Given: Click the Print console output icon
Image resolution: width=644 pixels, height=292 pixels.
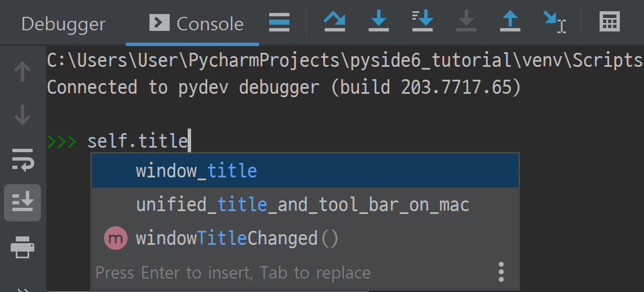Looking at the screenshot, I should 22,247.
